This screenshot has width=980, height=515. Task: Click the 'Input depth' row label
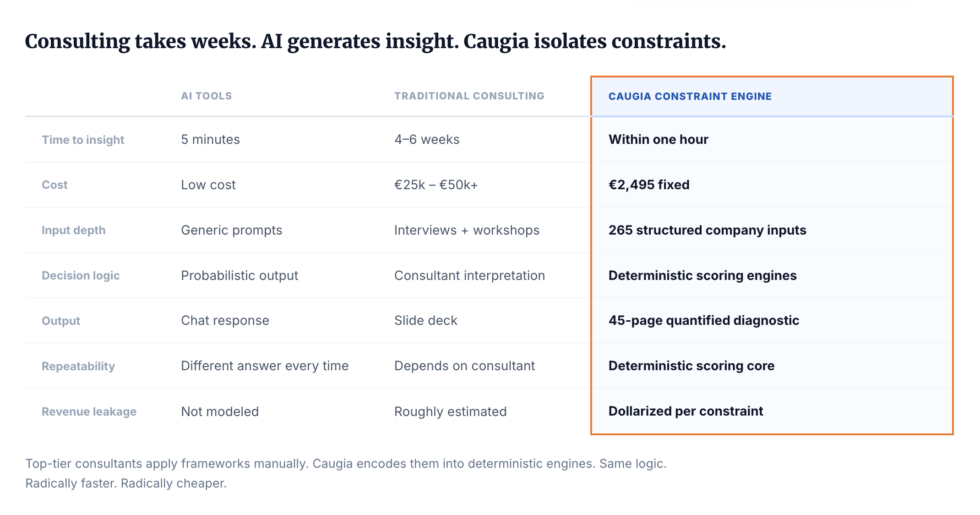(x=73, y=230)
